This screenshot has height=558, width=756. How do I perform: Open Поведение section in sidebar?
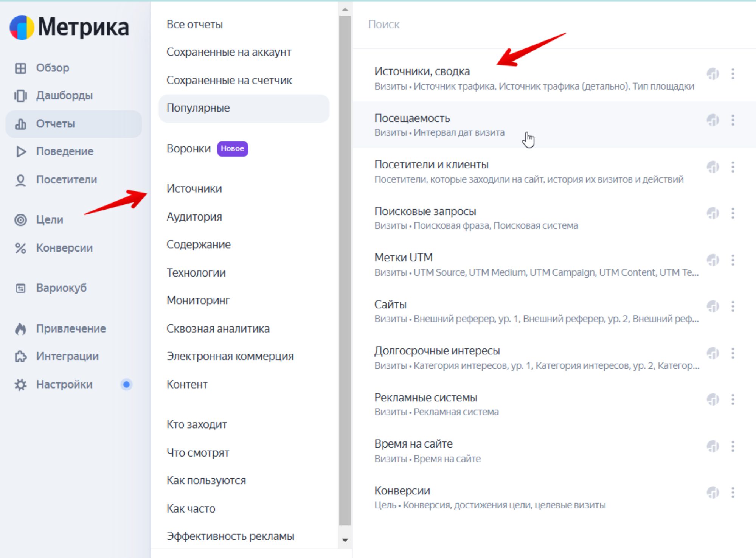click(54, 152)
